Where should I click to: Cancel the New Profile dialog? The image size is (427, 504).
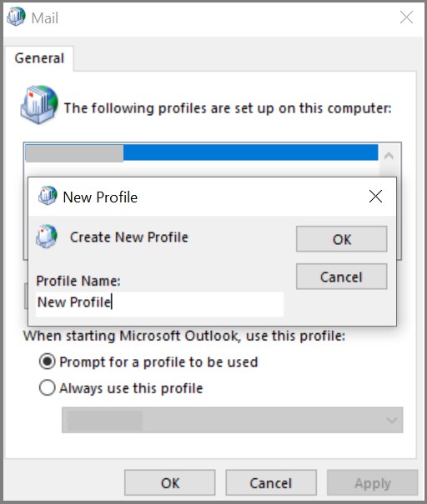341,277
